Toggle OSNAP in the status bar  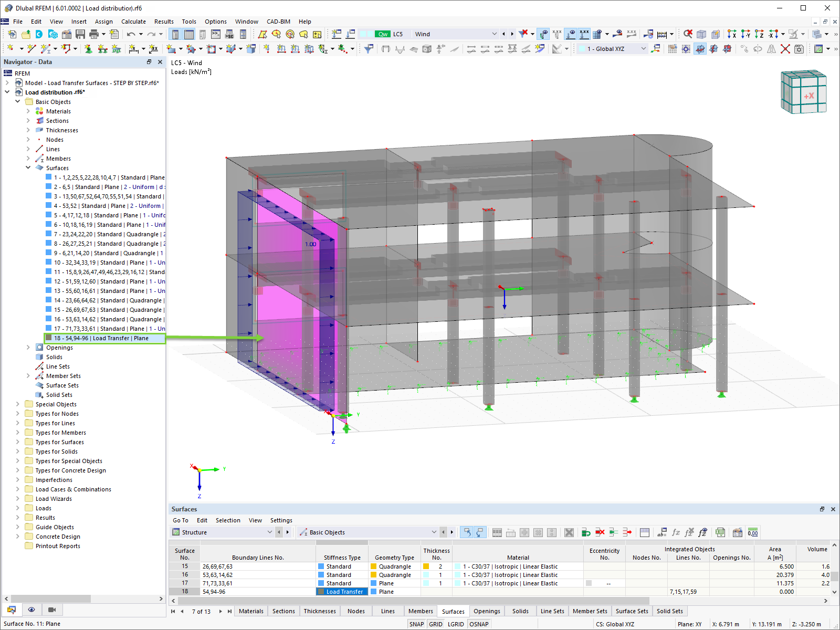point(479,624)
